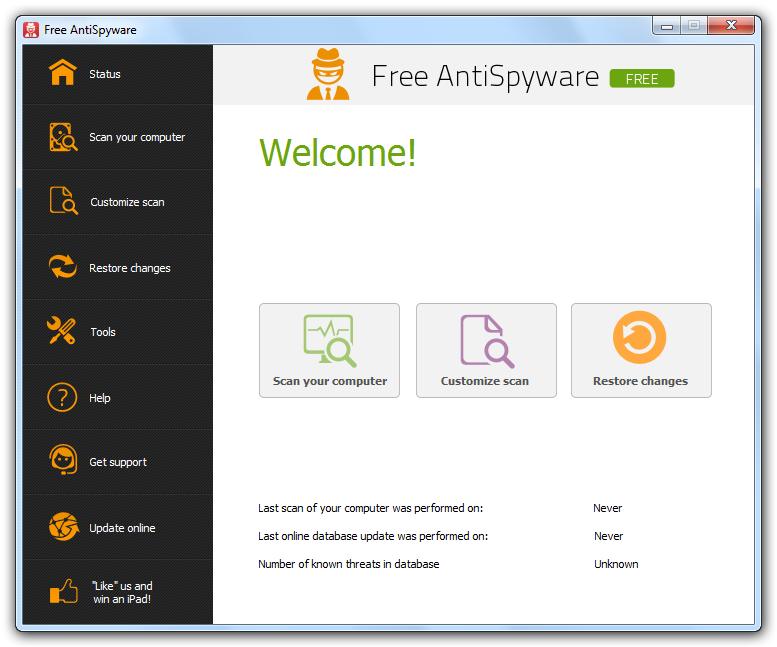Image resolution: width=777 pixels, height=647 pixels.
Task: Select 'Customize scan' sidebar label
Action: [127, 202]
